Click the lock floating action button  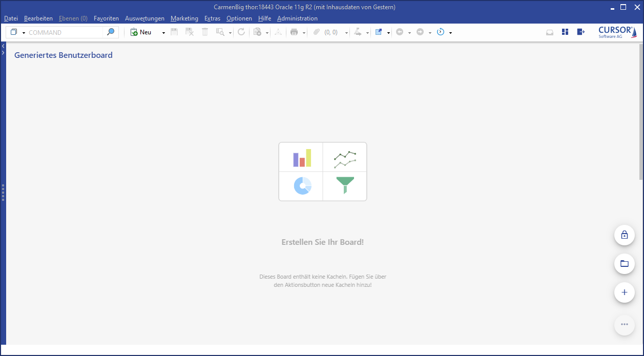[624, 235]
